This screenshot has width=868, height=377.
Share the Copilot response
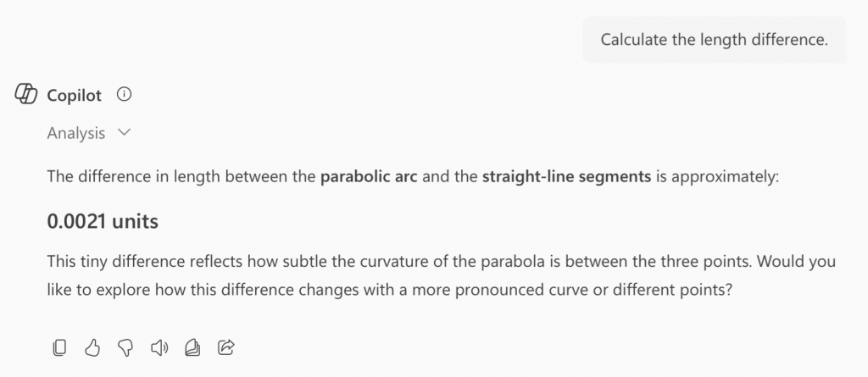point(225,347)
